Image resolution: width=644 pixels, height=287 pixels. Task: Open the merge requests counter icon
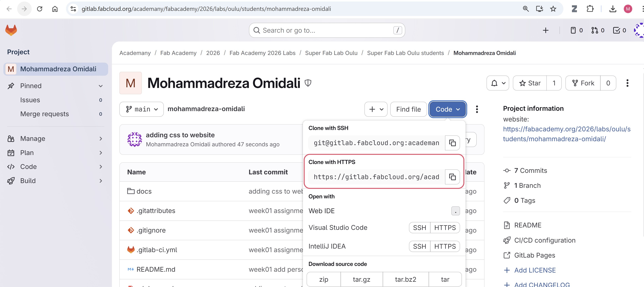(x=598, y=30)
